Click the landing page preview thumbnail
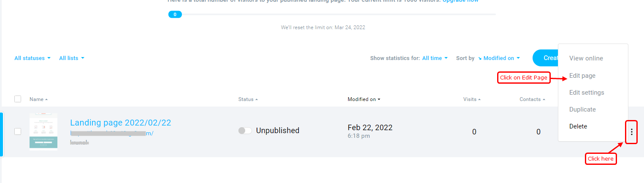The image size is (644, 183). click(x=43, y=131)
